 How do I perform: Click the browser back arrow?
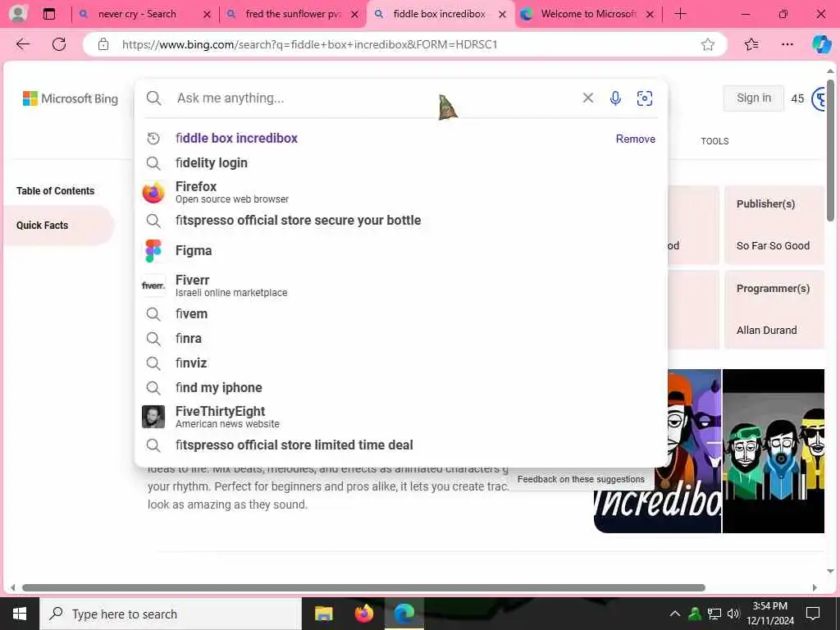tap(22, 44)
